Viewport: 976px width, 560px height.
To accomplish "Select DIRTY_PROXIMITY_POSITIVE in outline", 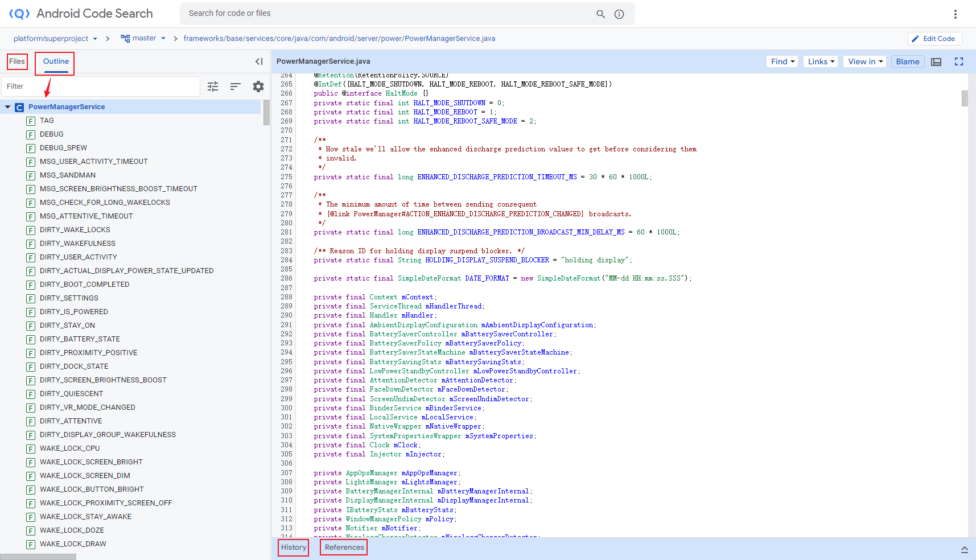I will [89, 353].
